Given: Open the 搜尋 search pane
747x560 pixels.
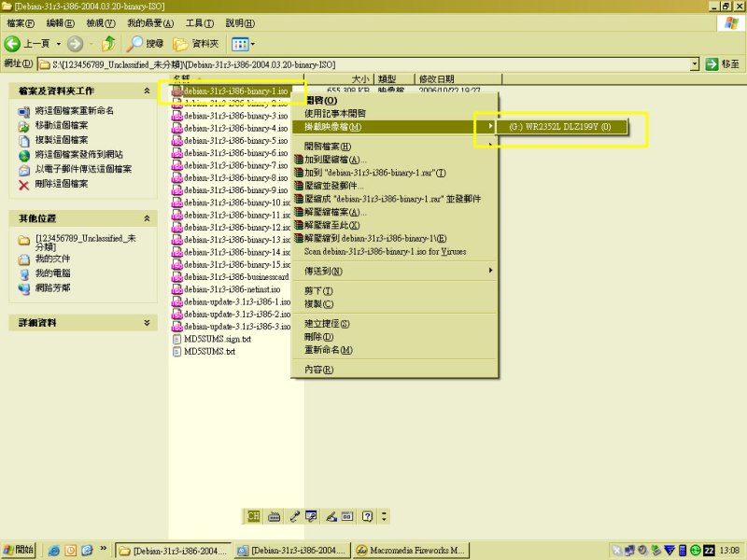Looking at the screenshot, I should 145,44.
